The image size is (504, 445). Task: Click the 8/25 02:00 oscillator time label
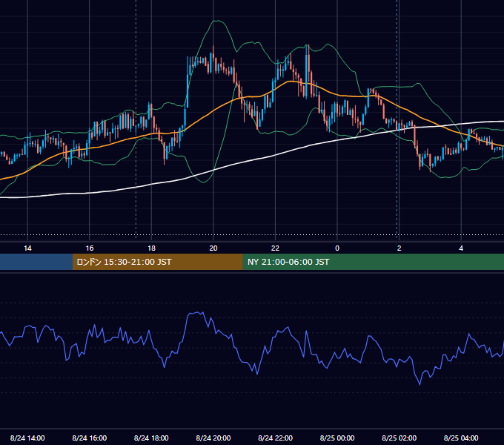[x=399, y=438]
